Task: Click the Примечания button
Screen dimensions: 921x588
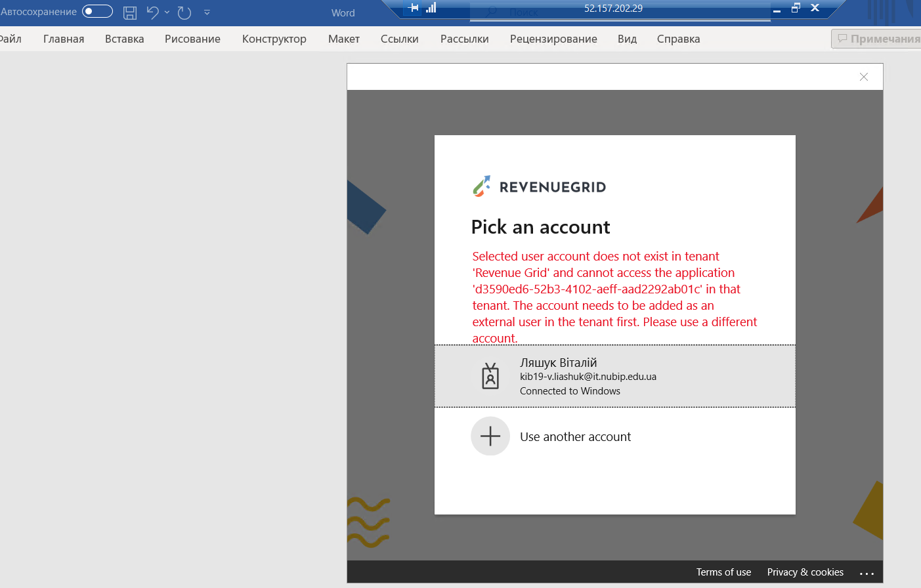Action: [x=880, y=39]
